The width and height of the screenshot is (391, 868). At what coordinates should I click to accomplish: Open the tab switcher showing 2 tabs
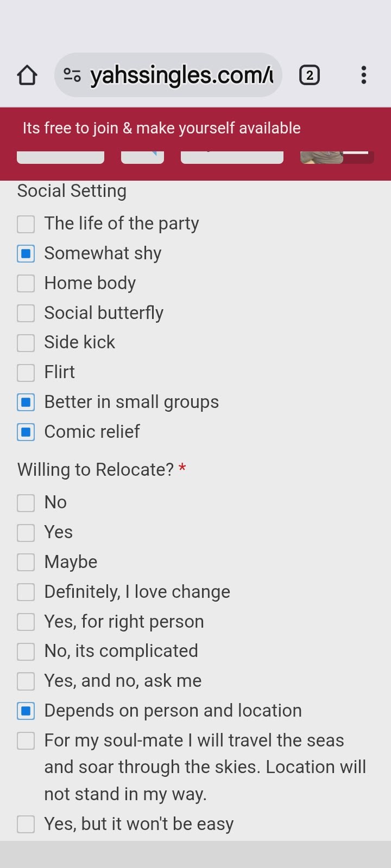310,75
